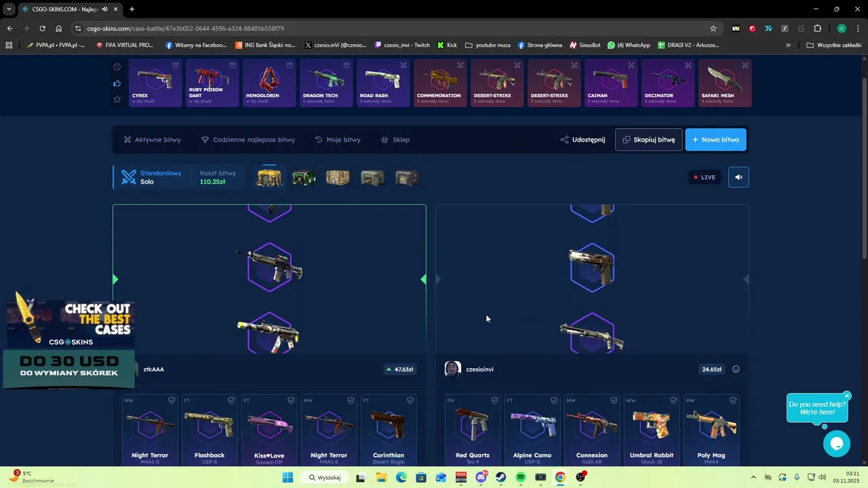Open the Road Rash drop card
Viewport: 868px width, 488px height.
pyautogui.click(x=383, y=83)
